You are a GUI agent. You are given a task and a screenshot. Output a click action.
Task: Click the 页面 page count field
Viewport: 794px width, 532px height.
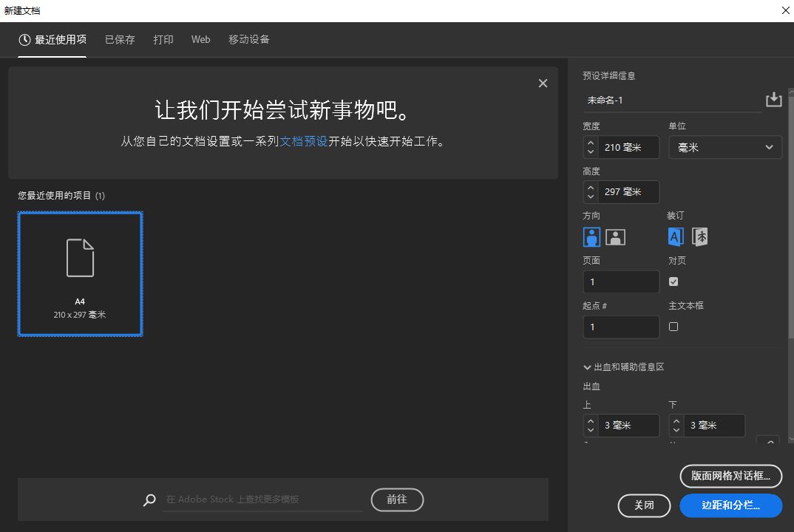tap(621, 282)
